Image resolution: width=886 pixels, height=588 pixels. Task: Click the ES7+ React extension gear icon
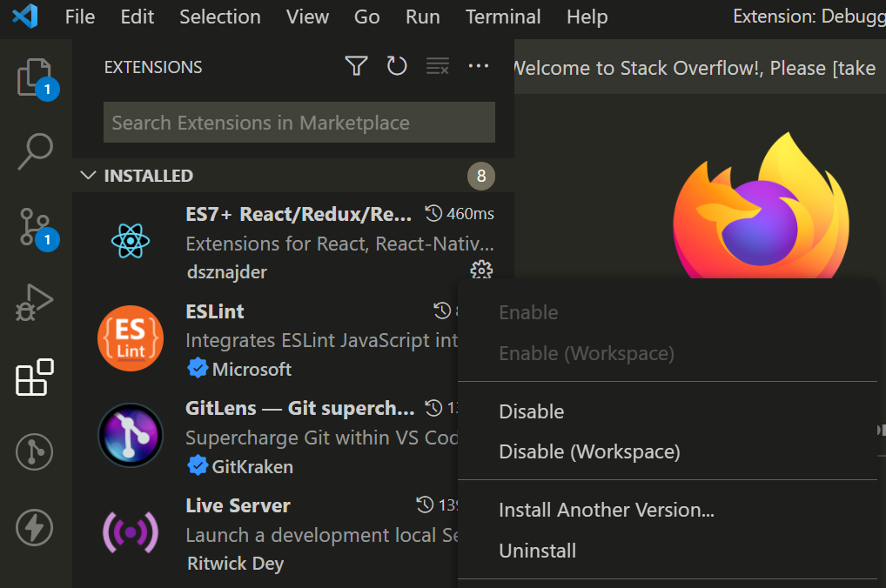[481, 271]
